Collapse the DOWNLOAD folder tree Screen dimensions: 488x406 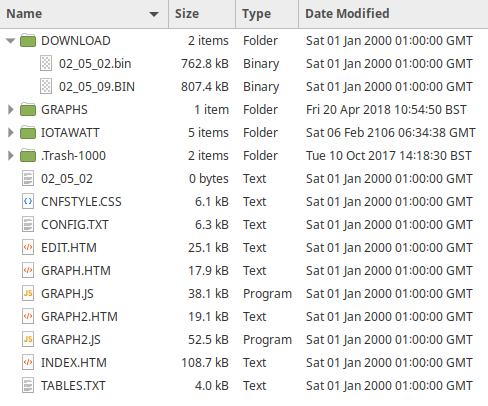tap(11, 41)
